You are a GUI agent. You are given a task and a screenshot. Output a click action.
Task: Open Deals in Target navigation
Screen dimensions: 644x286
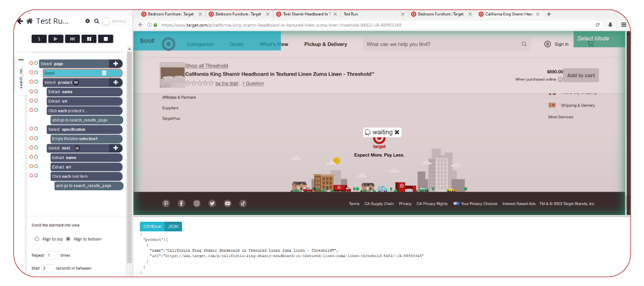[x=236, y=44]
